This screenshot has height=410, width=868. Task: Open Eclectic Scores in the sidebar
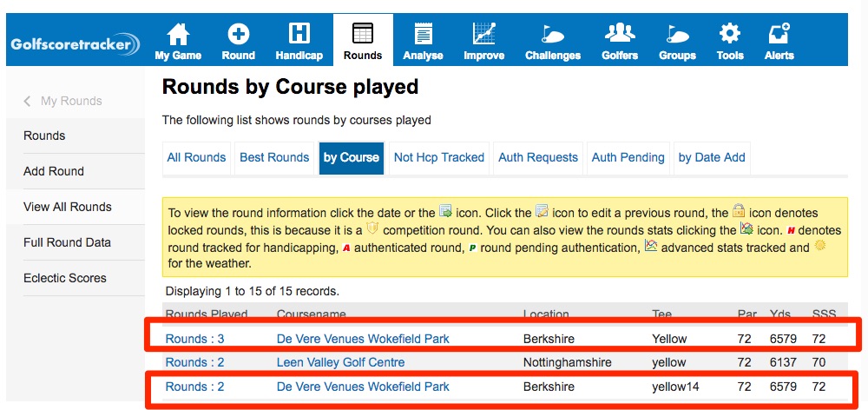[65, 278]
